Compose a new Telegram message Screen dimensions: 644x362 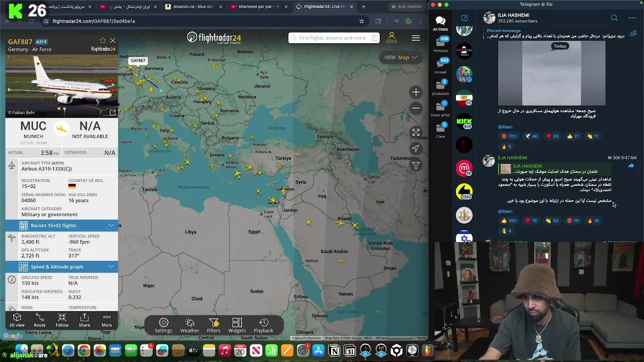(x=464, y=18)
